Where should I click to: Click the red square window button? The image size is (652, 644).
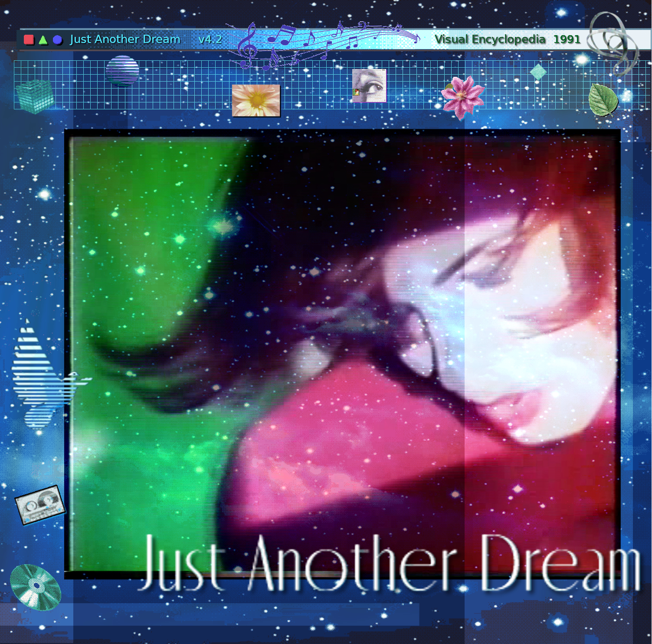click(x=29, y=40)
